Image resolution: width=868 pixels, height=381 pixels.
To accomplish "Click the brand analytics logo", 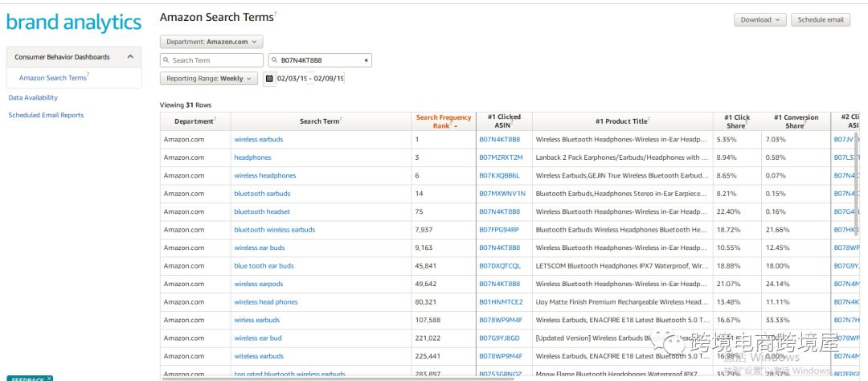I will pos(74,23).
